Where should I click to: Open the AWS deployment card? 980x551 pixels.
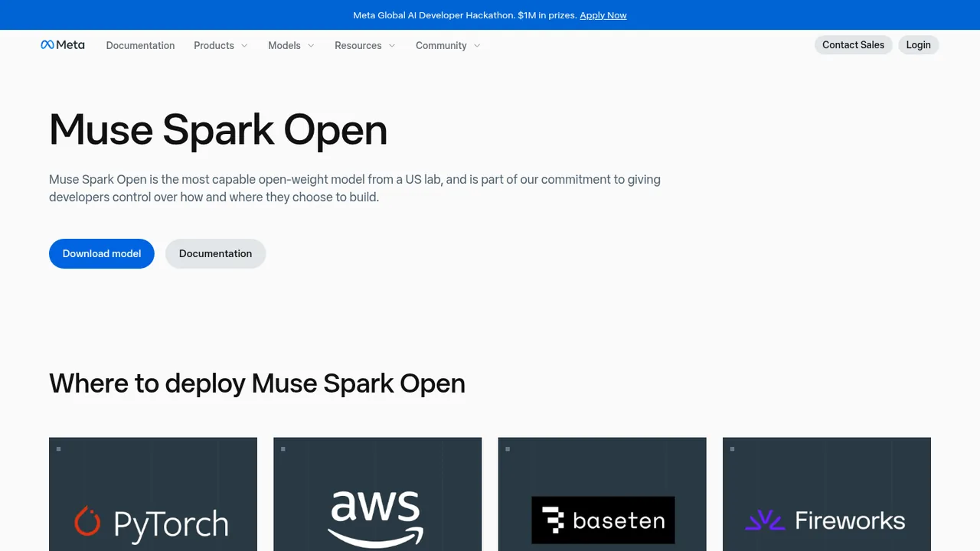pos(377,494)
